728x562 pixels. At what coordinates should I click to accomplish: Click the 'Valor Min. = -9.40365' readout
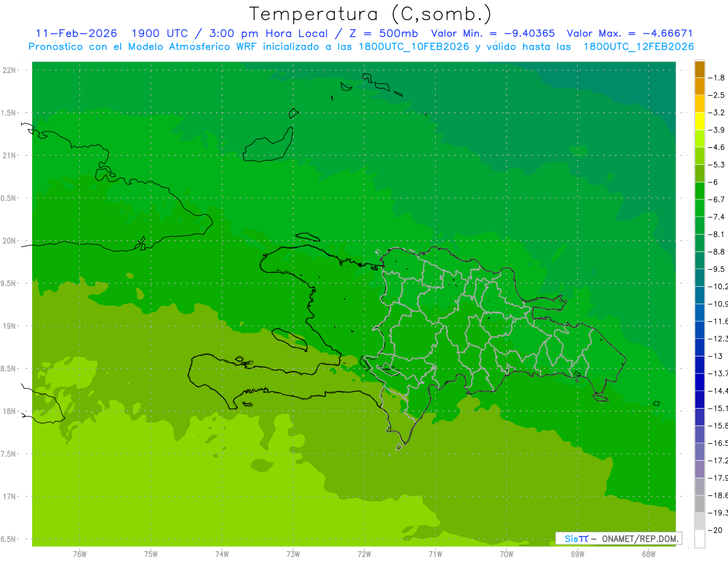pyautogui.click(x=493, y=33)
